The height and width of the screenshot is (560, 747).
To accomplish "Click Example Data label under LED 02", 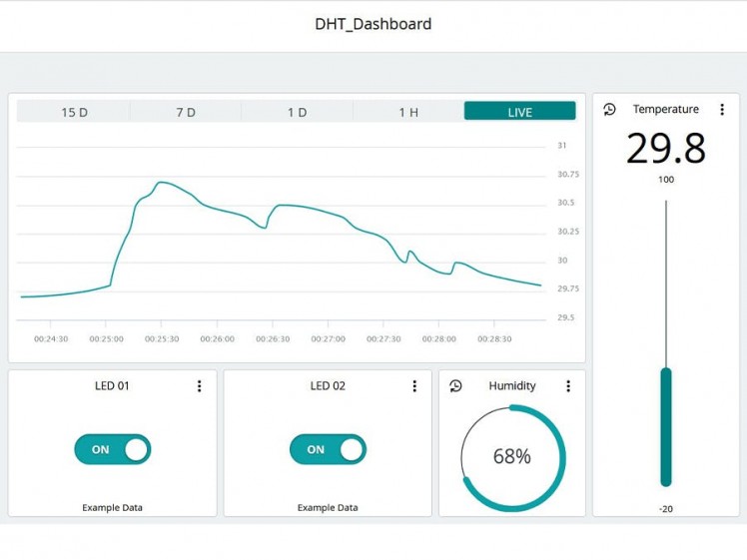I will pos(328,508).
